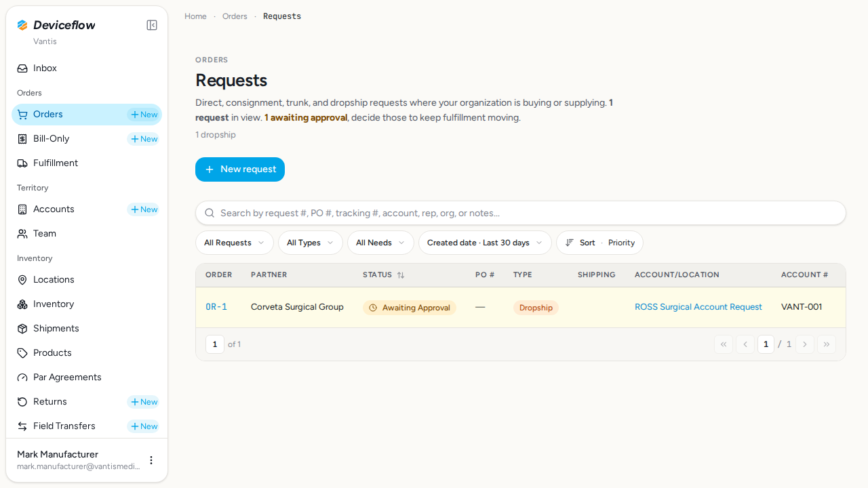Open ROSS Surgical Account Request link

698,307
